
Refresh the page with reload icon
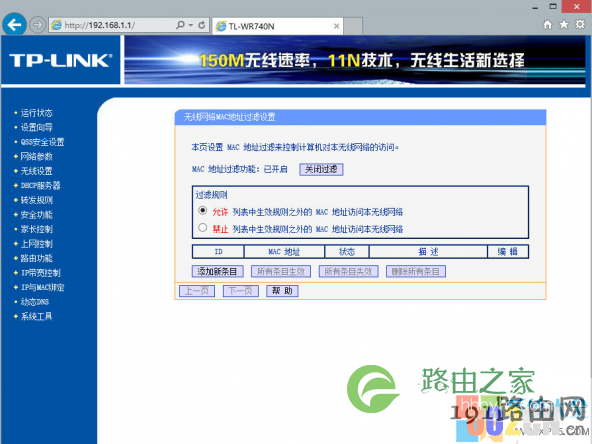(202, 25)
